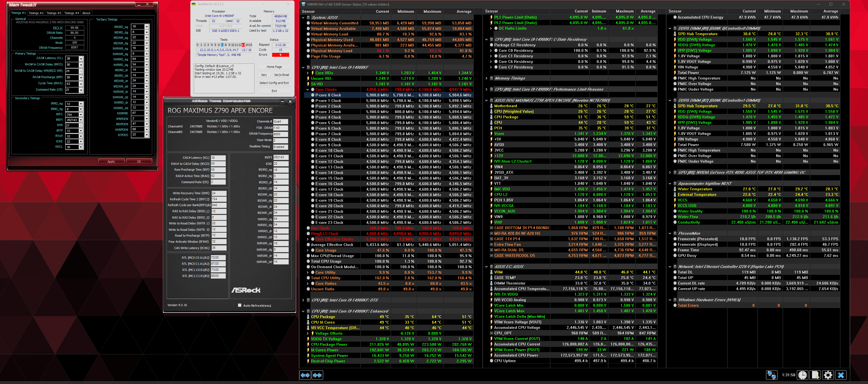Switch to Timings #4 tab in Mem TweakIt
This screenshot has width=868, height=384.
[x=72, y=13]
